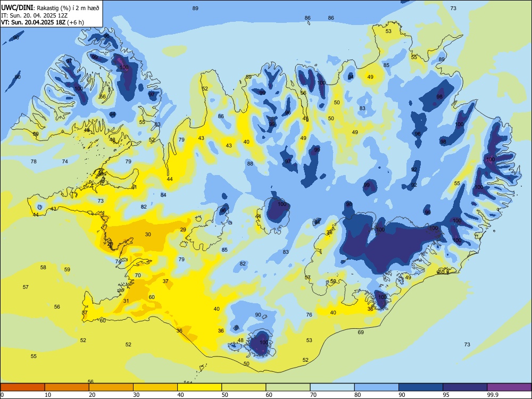Click the map value 31 in the southwest
Screen dimensions: 532x399
pyautogui.click(x=126, y=301)
